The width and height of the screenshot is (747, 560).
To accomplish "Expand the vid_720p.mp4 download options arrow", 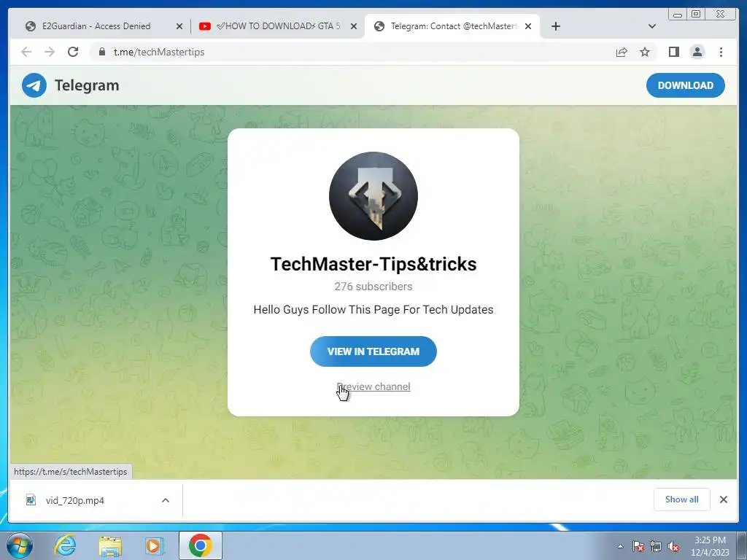I will click(x=166, y=500).
